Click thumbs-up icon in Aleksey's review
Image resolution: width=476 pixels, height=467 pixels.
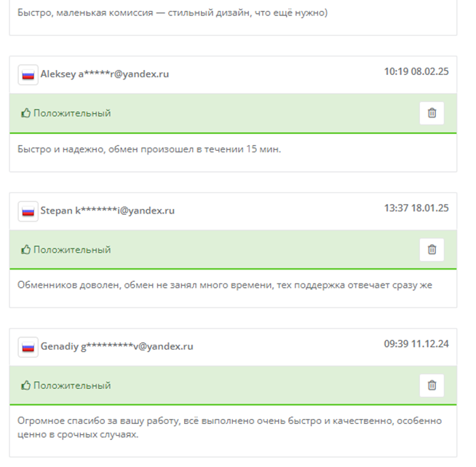pos(25,114)
